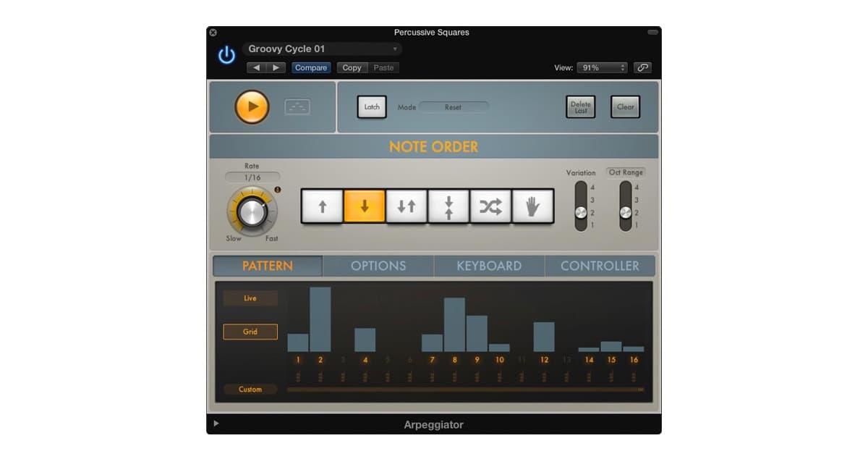Toggle Grid pattern mode
This screenshot has width=868, height=454.
pos(250,332)
